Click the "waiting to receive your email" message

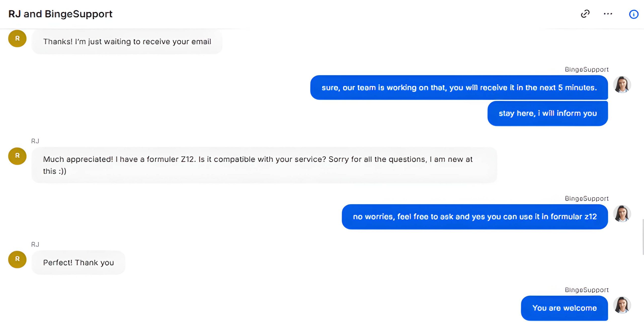[x=127, y=42]
